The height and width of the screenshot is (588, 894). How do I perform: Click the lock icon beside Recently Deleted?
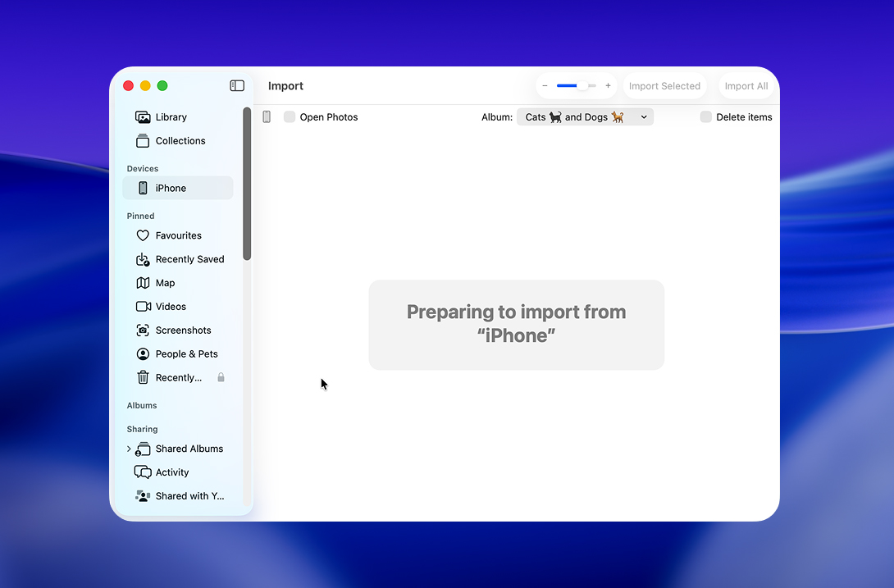[221, 377]
